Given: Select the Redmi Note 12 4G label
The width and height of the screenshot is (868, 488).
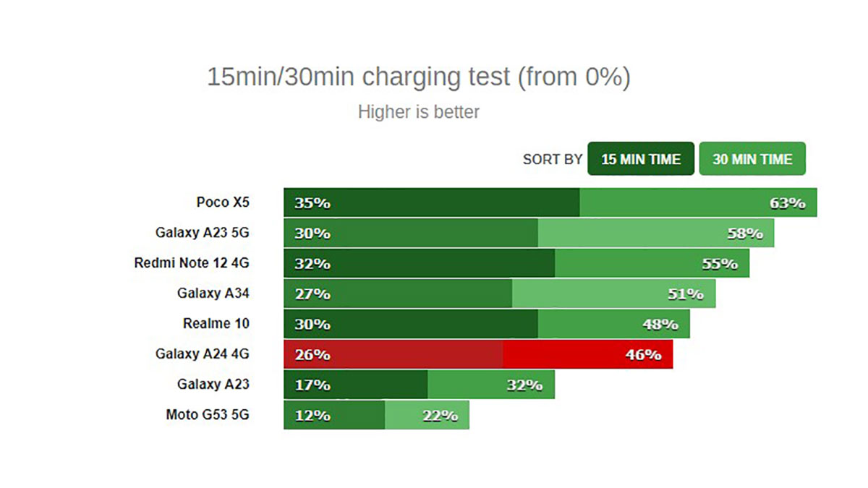Looking at the screenshot, I should click(x=192, y=263).
